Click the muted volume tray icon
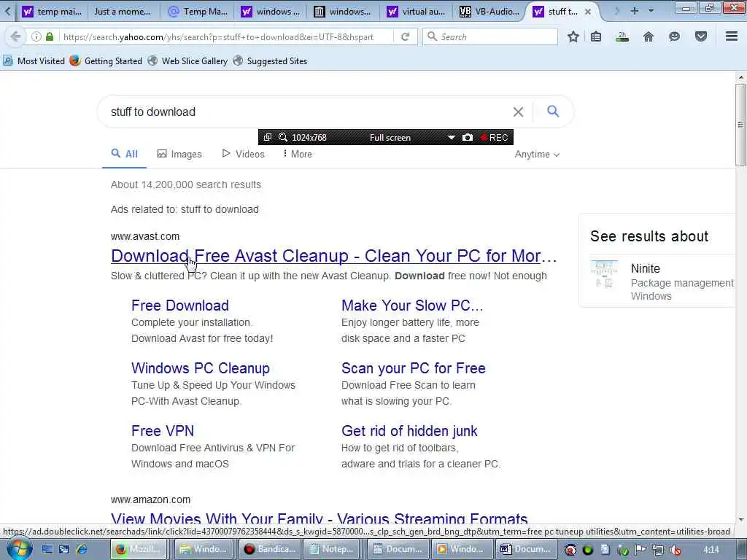 click(676, 550)
